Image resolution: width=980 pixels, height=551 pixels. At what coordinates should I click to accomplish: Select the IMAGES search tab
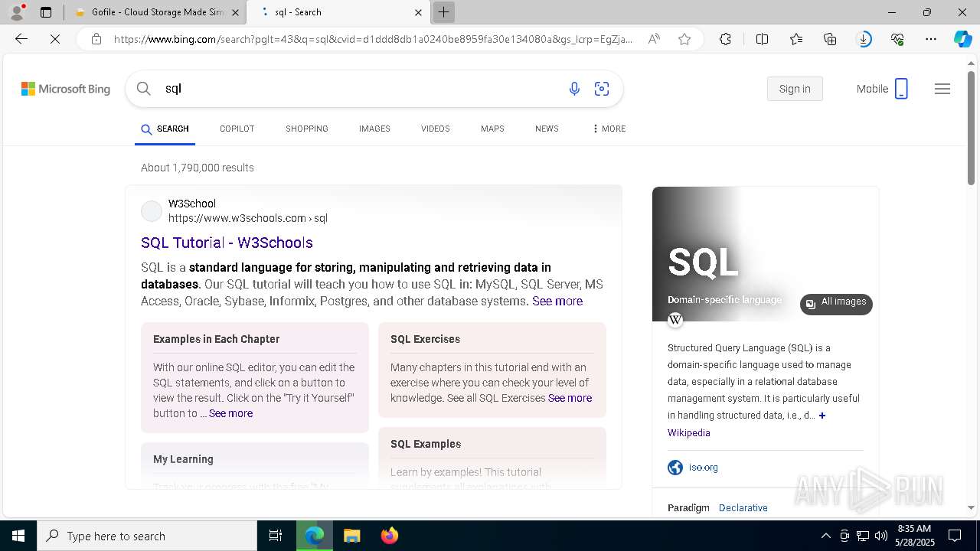coord(374,129)
